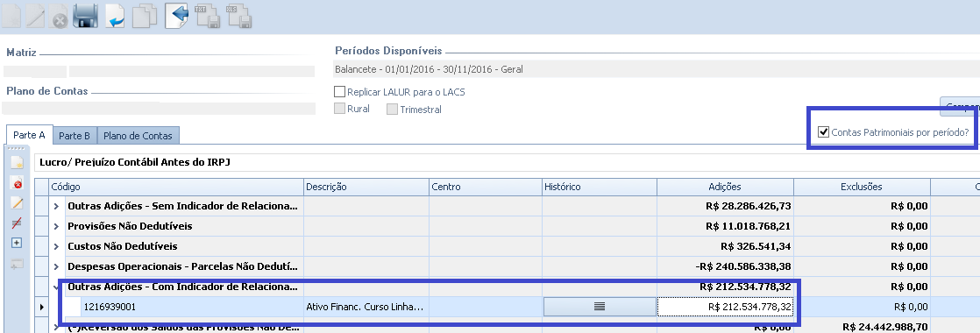The image size is (980, 333).
Task: Export to XLS file icon
Action: tap(238, 16)
